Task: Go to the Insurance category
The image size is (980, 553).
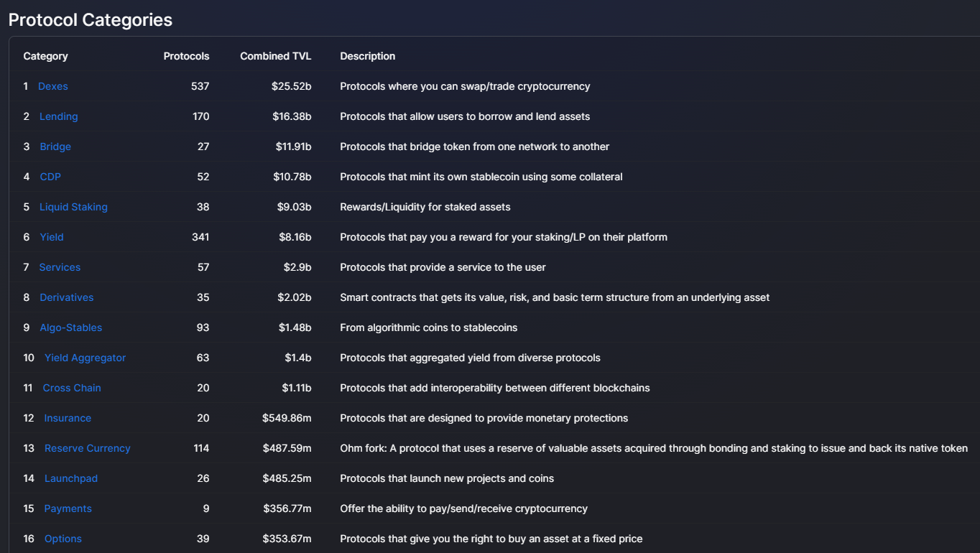Action: click(x=68, y=418)
